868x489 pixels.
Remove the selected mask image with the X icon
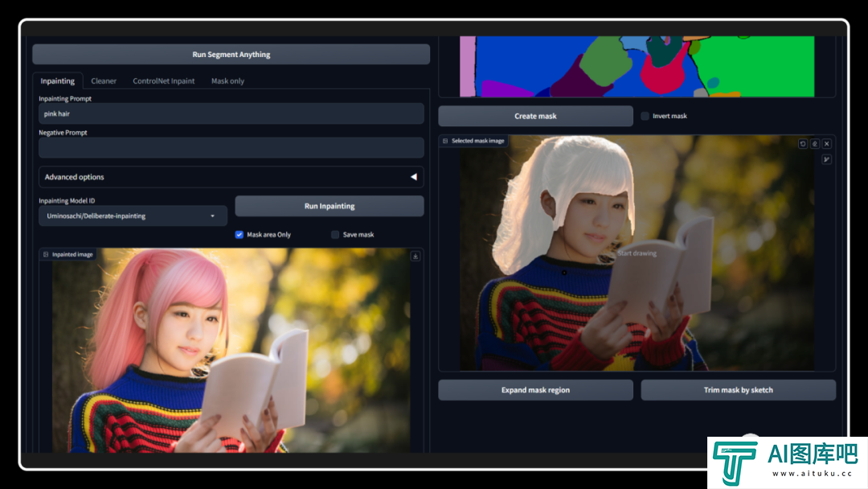pos(827,143)
